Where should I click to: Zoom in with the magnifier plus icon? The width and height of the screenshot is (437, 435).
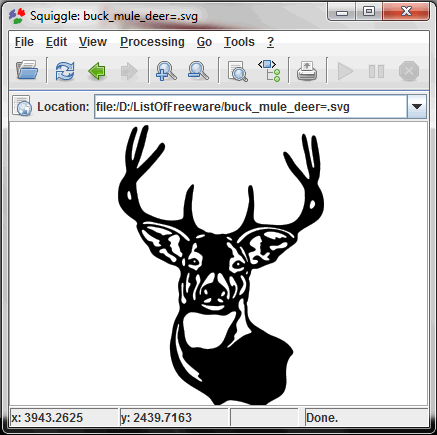(166, 71)
